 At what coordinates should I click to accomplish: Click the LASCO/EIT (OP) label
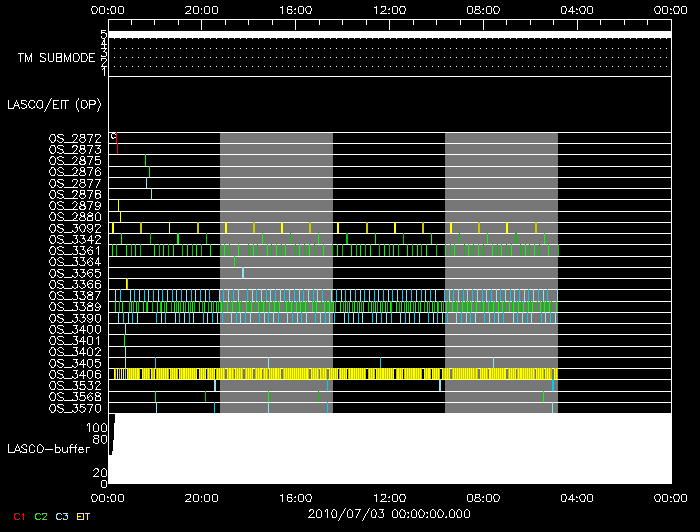coord(54,105)
